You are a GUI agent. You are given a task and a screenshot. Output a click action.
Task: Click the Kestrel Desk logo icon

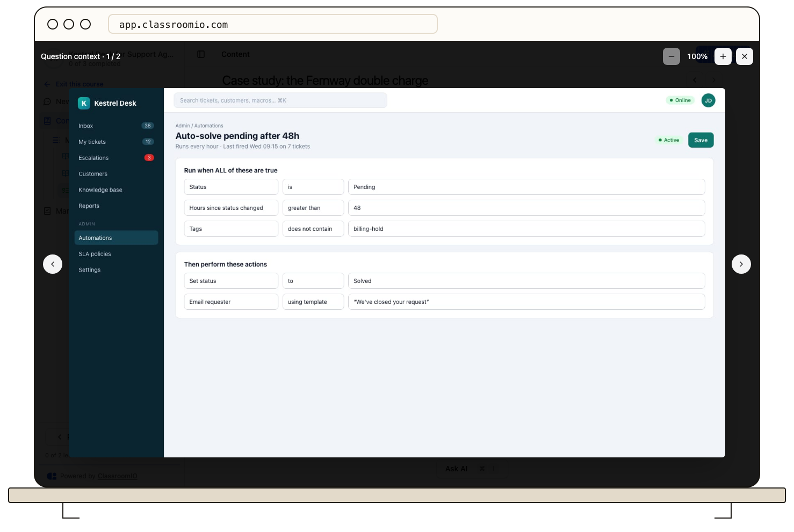tap(84, 103)
